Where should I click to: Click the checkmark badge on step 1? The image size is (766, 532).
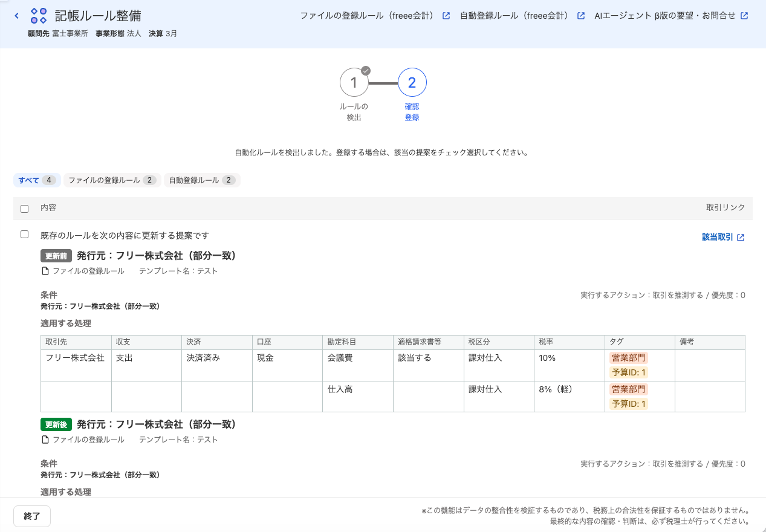click(x=366, y=71)
